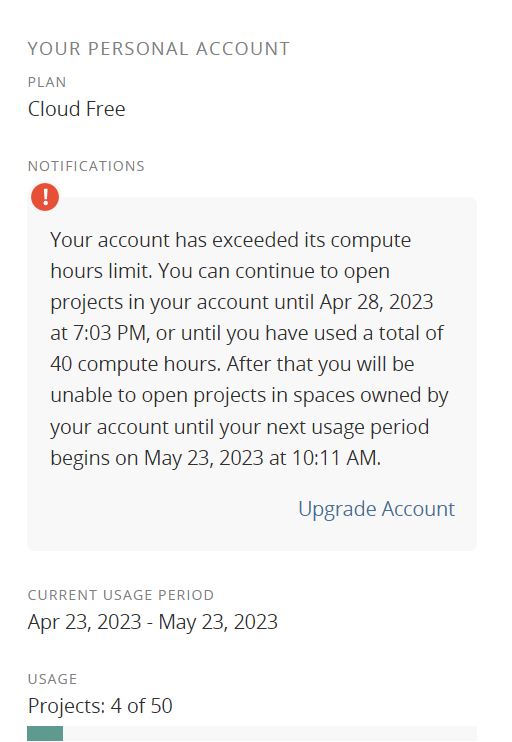This screenshot has height=742, width=512.
Task: Select the Cloud Free plan text
Action: [x=77, y=109]
